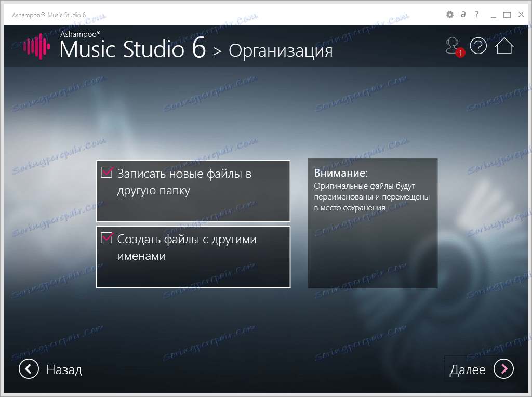Viewport: 532px width, 397px height.
Task: Uncheck 'Записать новые файлы в другую папку'
Action: (107, 173)
